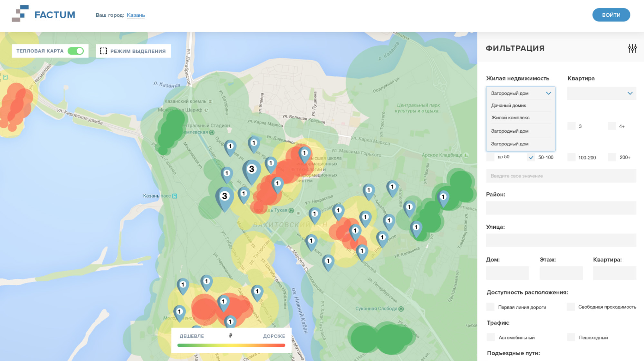Click the pin on the Высшая школа red zone
This screenshot has width=644, height=361.
pyautogui.click(x=304, y=155)
